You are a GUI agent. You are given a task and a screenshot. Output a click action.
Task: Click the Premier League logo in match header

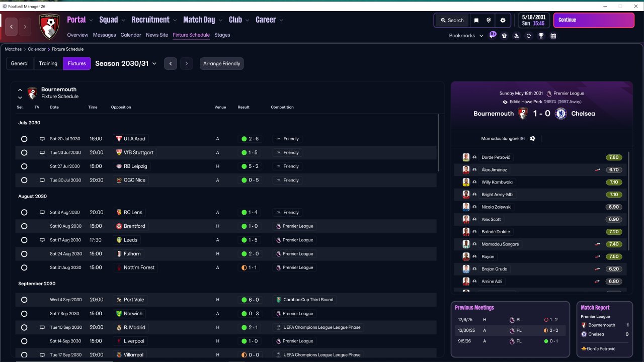tap(549, 94)
